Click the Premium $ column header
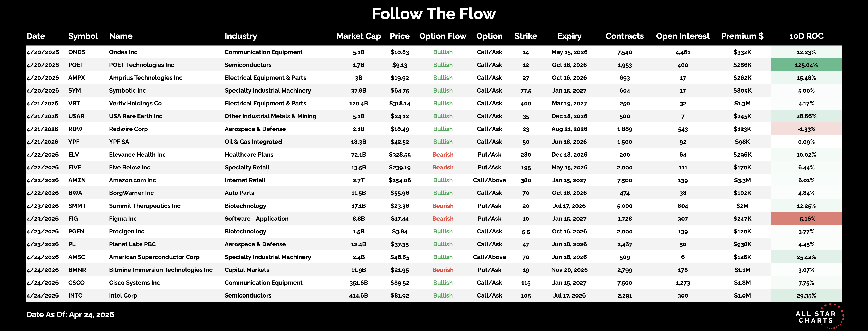The height and width of the screenshot is (331, 868). [742, 36]
